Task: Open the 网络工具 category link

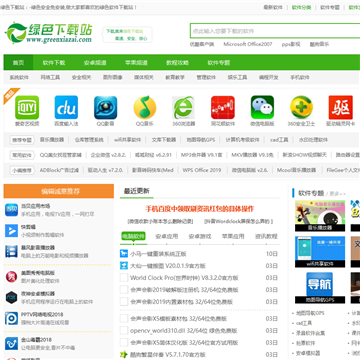Action: [x=50, y=77]
